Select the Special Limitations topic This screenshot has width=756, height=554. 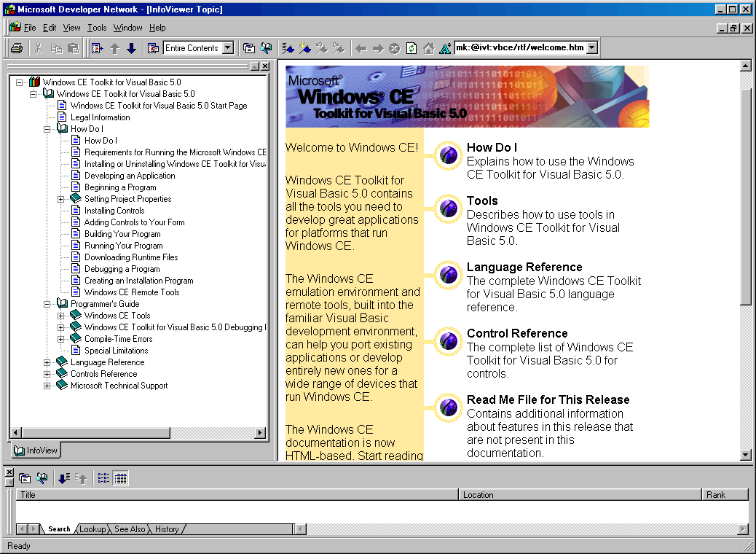coord(117,351)
